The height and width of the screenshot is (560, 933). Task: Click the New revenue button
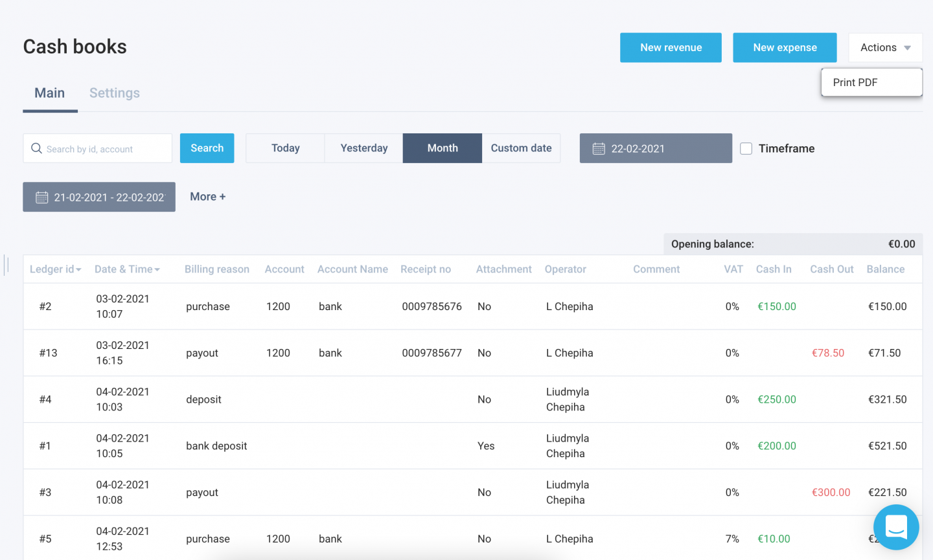click(671, 47)
